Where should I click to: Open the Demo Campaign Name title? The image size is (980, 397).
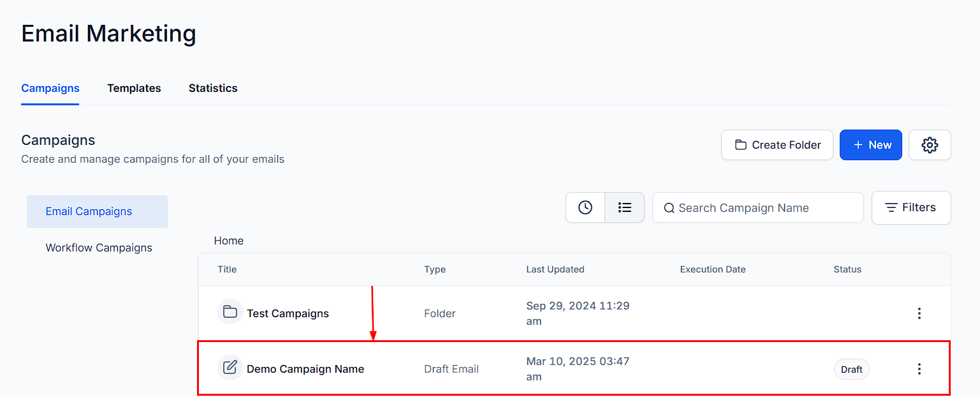click(305, 368)
